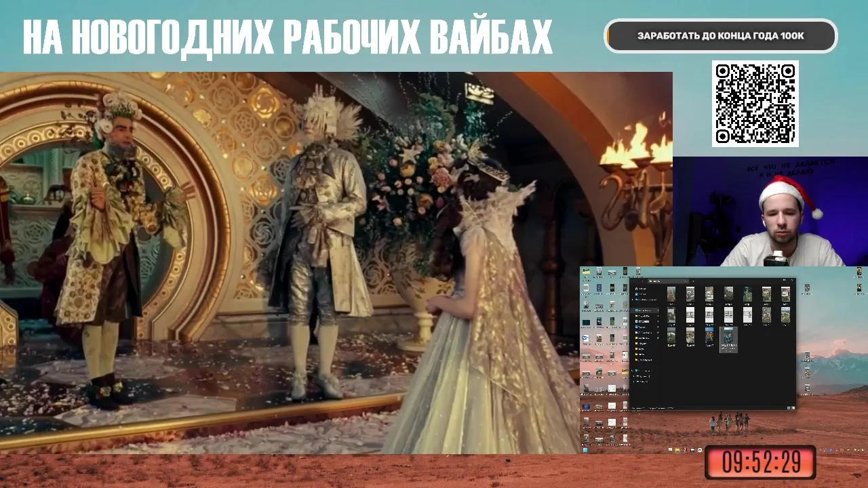Expand the cloud storage node in Explorer sidebar
Image resolution: width=868 pixels, height=488 pixels.
pyautogui.click(x=633, y=300)
